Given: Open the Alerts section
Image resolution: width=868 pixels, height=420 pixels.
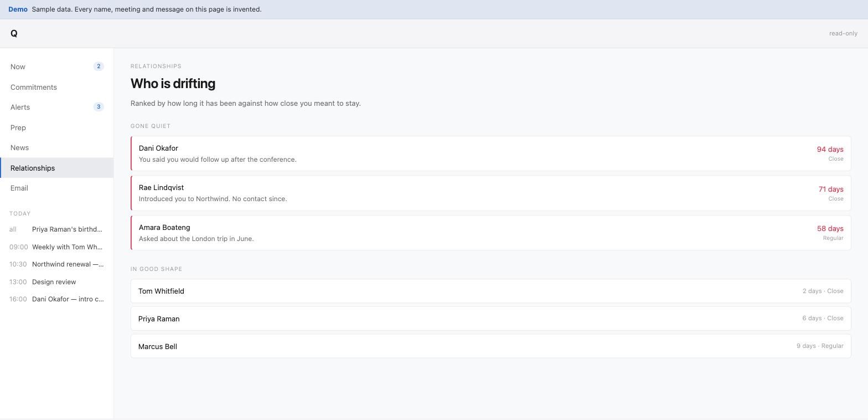Looking at the screenshot, I should (x=56, y=107).
